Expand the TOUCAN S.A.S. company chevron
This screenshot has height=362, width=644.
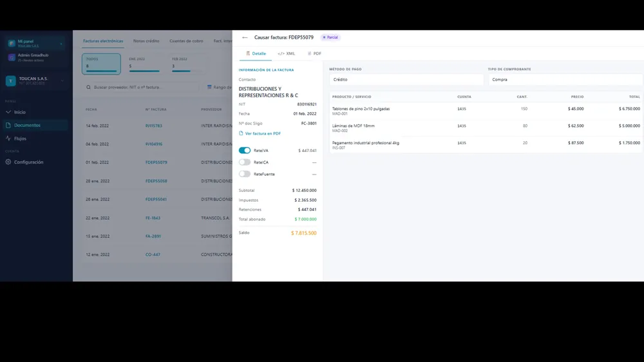pos(62,81)
